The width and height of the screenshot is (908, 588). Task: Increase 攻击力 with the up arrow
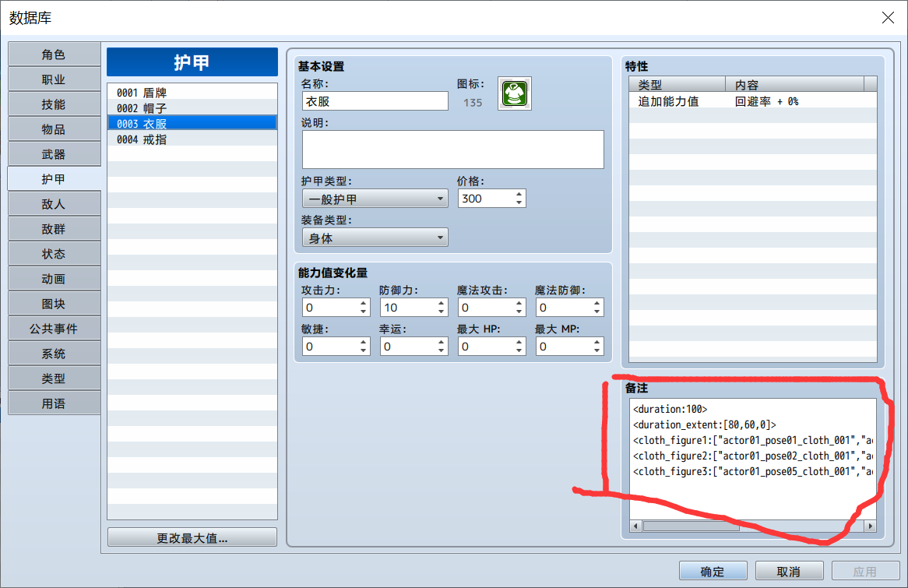[x=363, y=303]
